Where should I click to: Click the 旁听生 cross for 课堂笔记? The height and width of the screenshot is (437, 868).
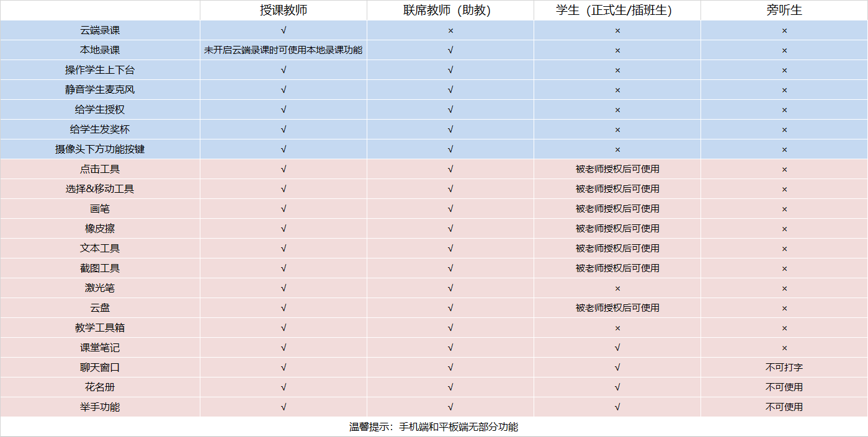pos(784,348)
